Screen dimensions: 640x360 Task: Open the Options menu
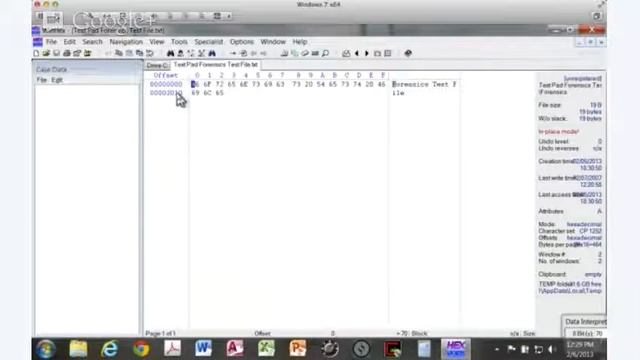pyautogui.click(x=242, y=42)
